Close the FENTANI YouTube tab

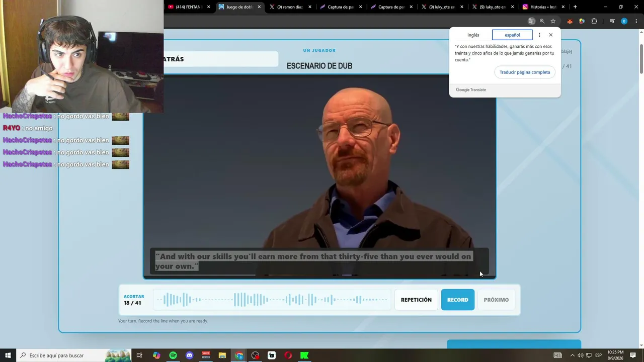[x=208, y=7]
